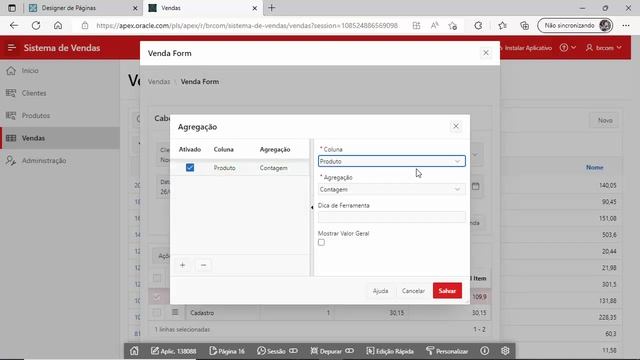Open the Agregação function dropdown
Viewport: 640px width, 360px height.
[391, 189]
